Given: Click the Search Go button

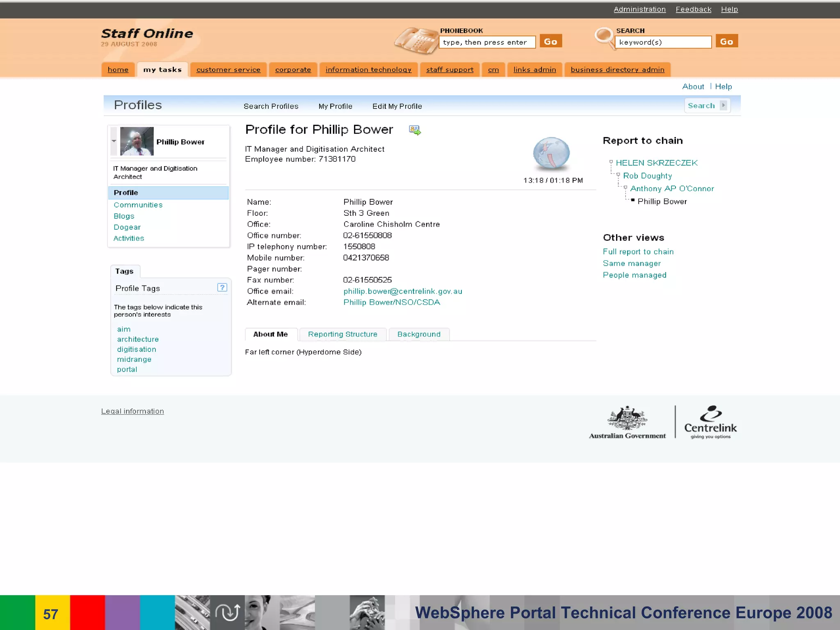Looking at the screenshot, I should (726, 41).
